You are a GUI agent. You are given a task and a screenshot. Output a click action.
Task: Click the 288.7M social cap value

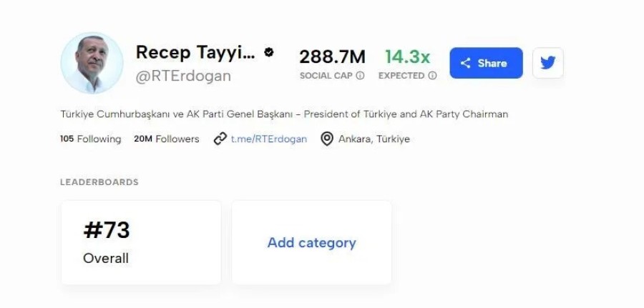coord(332,56)
